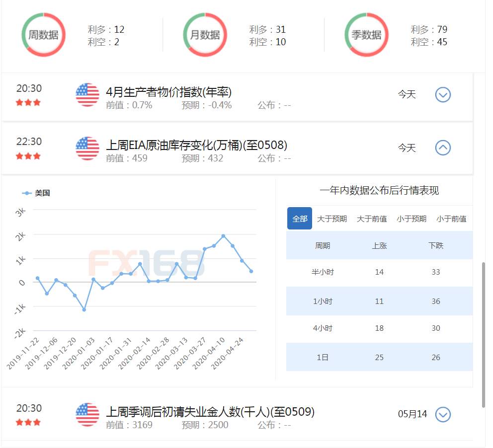
Task: Select the 1日 row label
Action: (323, 358)
